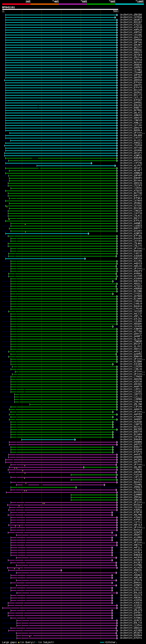
Task: Open hit UniRef100_Q8H918
Action: point(131,80)
